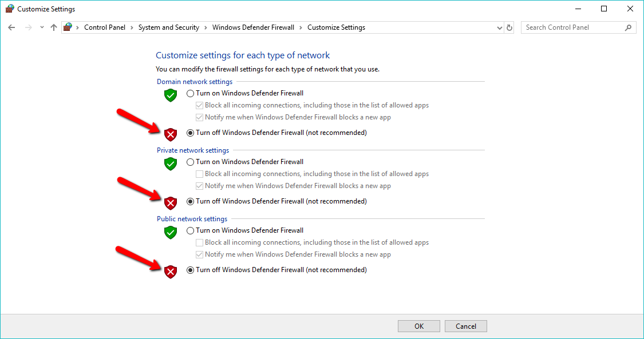Click the Control Panel icon in address bar
This screenshot has width=644, height=339.
click(68, 27)
